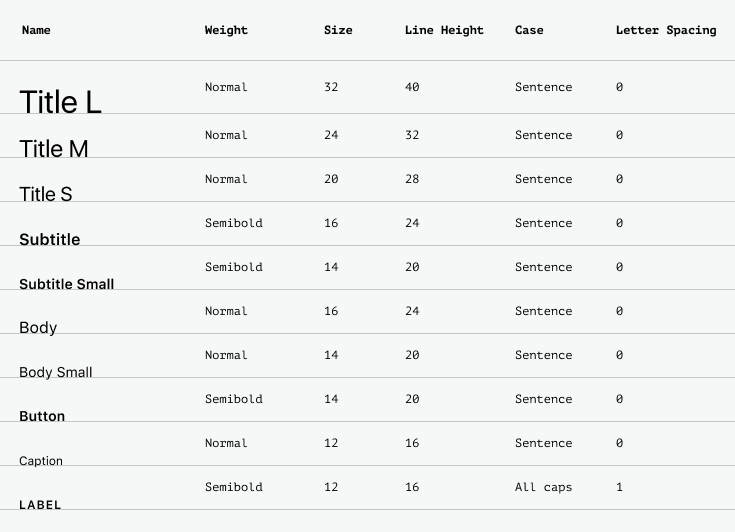Click the All caps case value
The width and height of the screenshot is (735, 532).
coord(543,487)
